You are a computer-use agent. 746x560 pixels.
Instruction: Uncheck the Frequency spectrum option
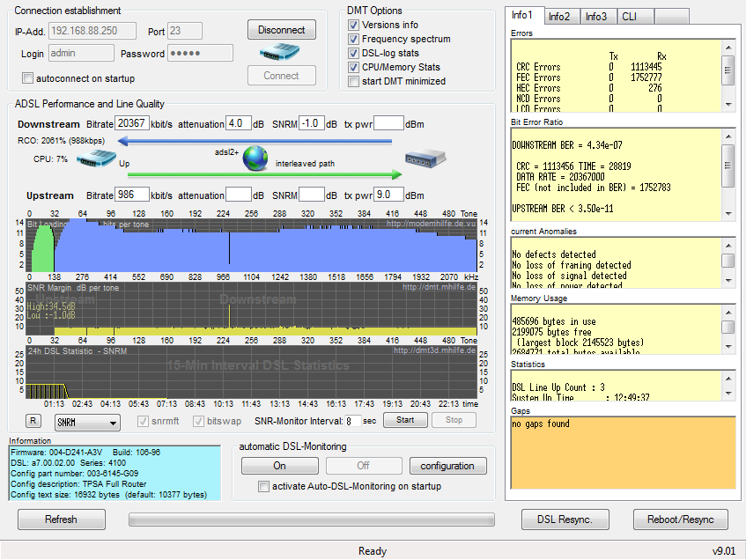(x=354, y=39)
